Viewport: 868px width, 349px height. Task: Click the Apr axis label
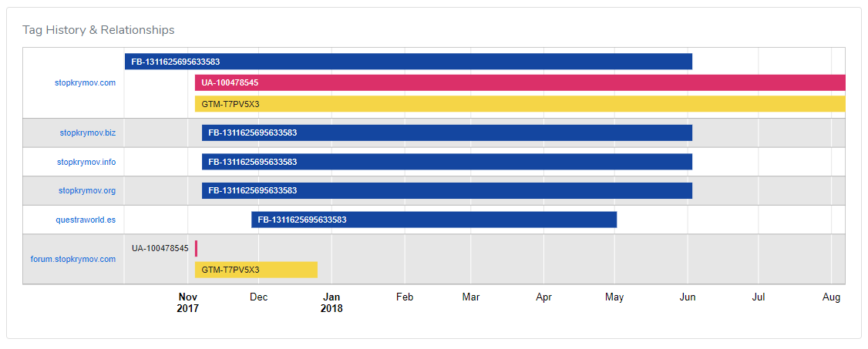pyautogui.click(x=543, y=297)
